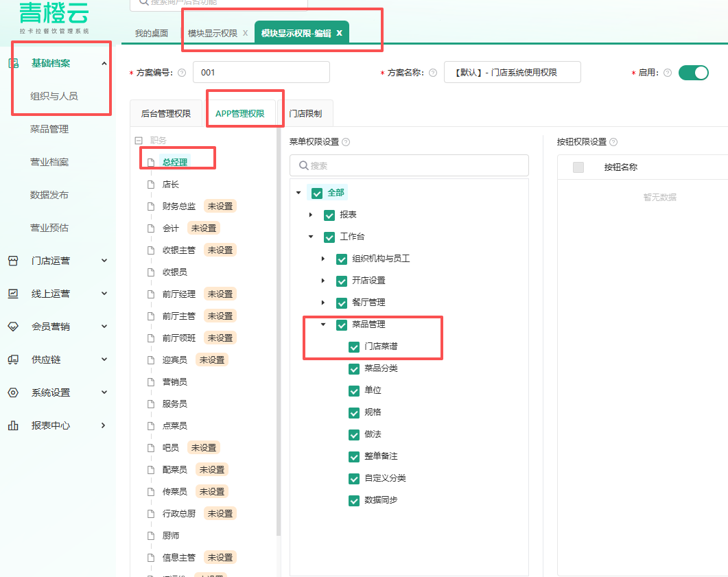Viewport: 728px width, 577px height.
Task: Close the 模块显示权限-编辑 tab
Action: (x=339, y=33)
